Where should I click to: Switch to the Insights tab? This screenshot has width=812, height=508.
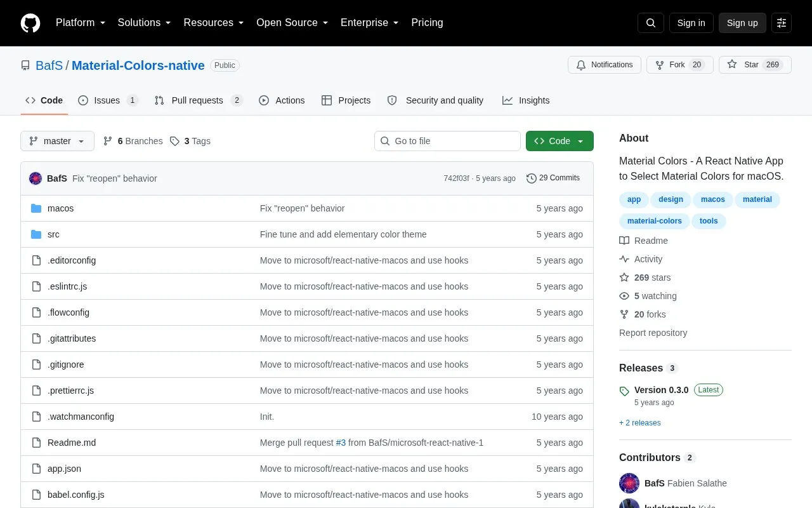pos(526,100)
